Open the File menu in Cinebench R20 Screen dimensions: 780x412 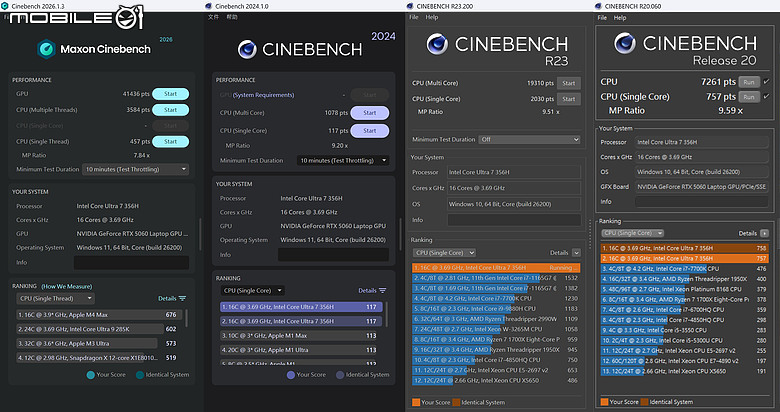pyautogui.click(x=602, y=17)
